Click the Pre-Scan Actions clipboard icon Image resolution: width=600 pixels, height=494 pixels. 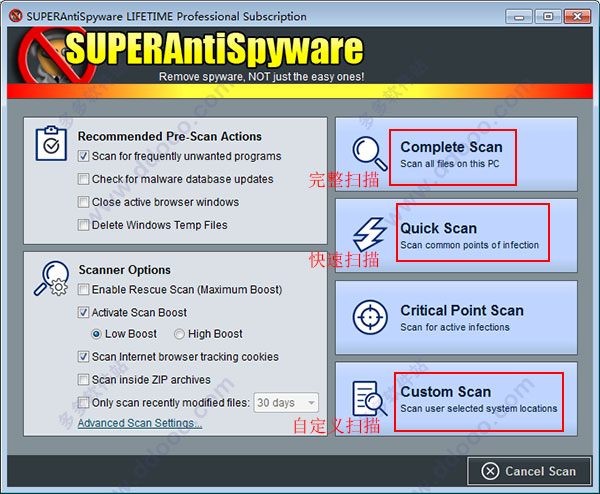tap(51, 143)
